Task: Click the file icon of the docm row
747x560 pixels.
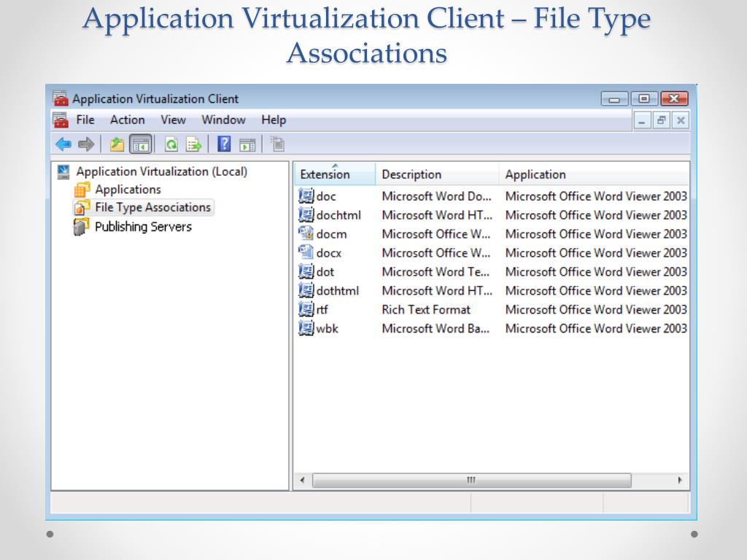Action: (306, 233)
